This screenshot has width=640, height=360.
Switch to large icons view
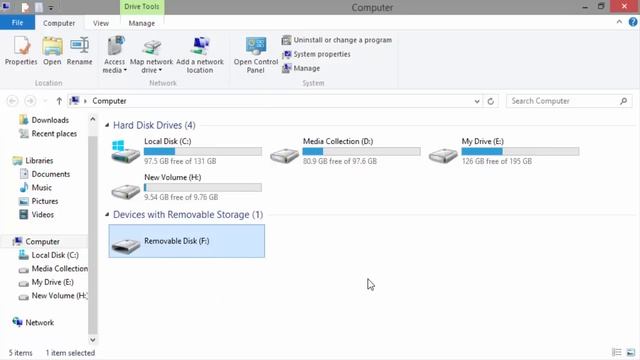click(x=631, y=352)
